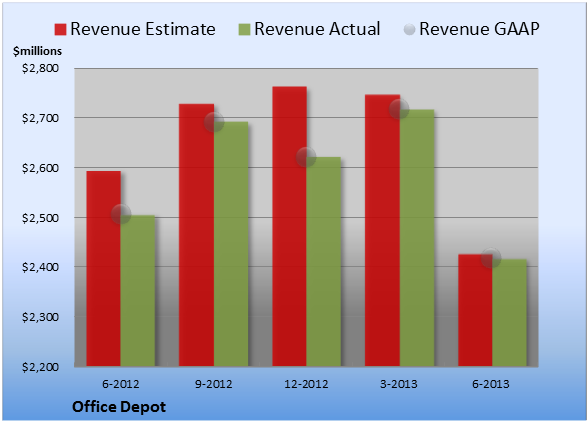
Task: Click the '6-2012' quarter label
Action: pyautogui.click(x=120, y=384)
